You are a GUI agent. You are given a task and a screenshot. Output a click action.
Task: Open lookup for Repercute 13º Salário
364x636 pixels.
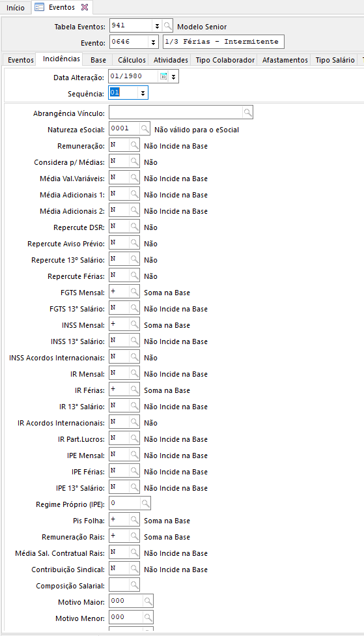[134, 259]
